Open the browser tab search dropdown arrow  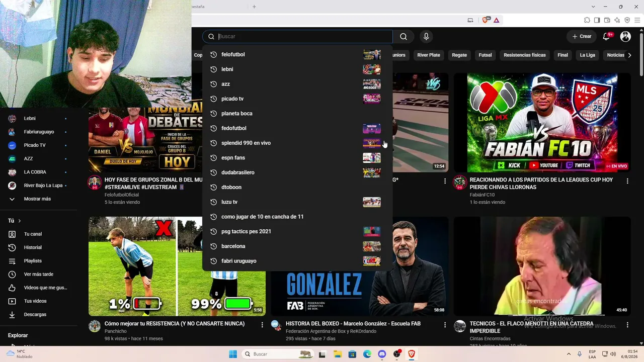pos(593,7)
